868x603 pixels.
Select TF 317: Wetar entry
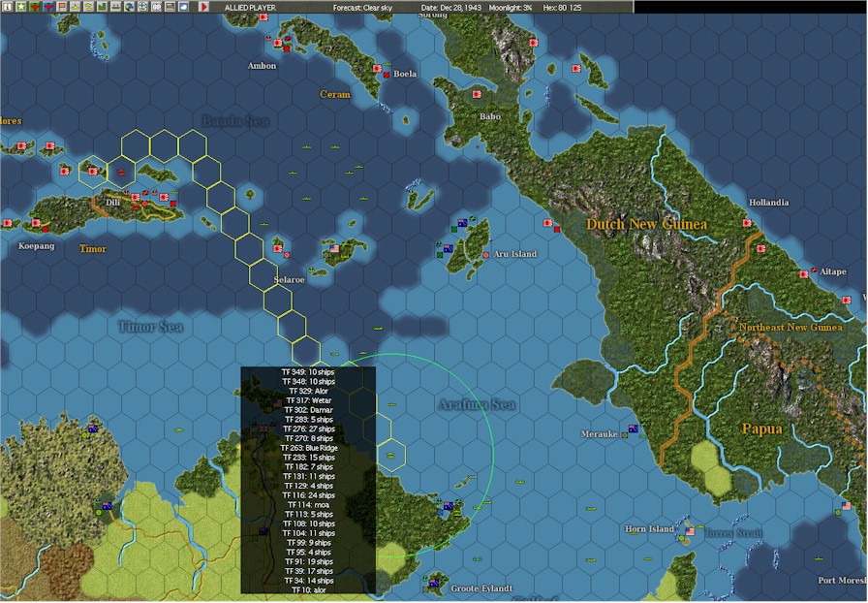tap(308, 400)
